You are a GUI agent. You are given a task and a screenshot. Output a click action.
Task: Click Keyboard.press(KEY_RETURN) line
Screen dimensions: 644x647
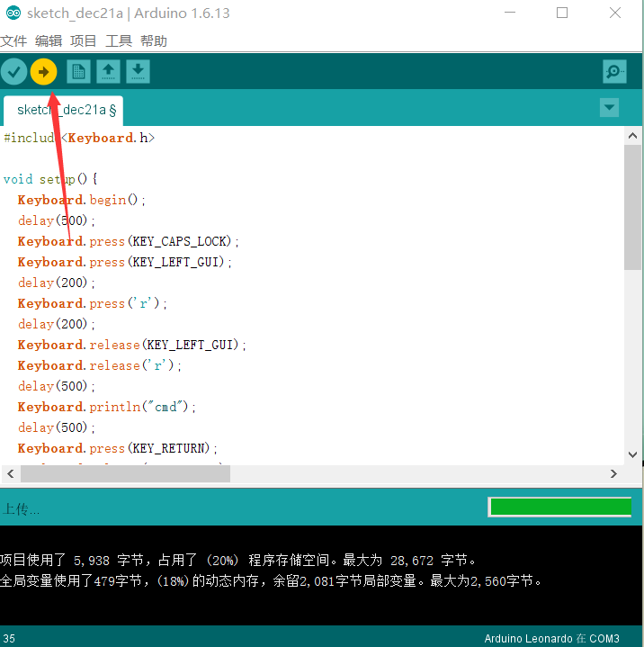coord(118,448)
